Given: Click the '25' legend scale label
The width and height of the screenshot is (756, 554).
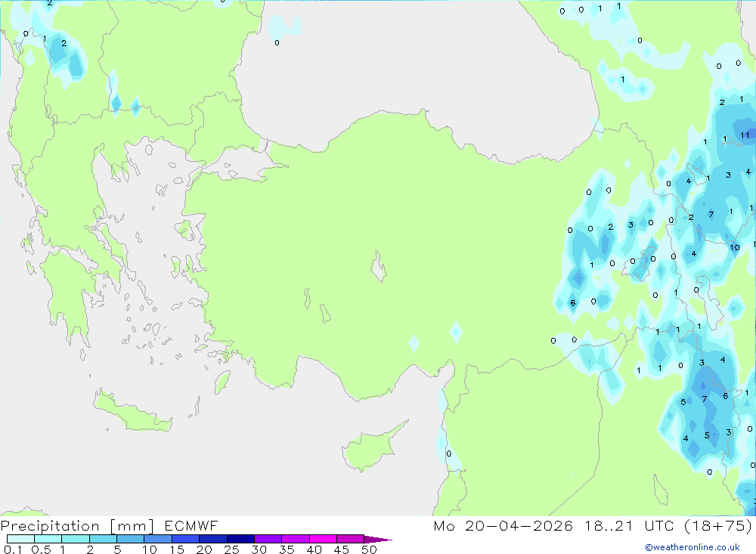Looking at the screenshot, I should (x=232, y=549).
